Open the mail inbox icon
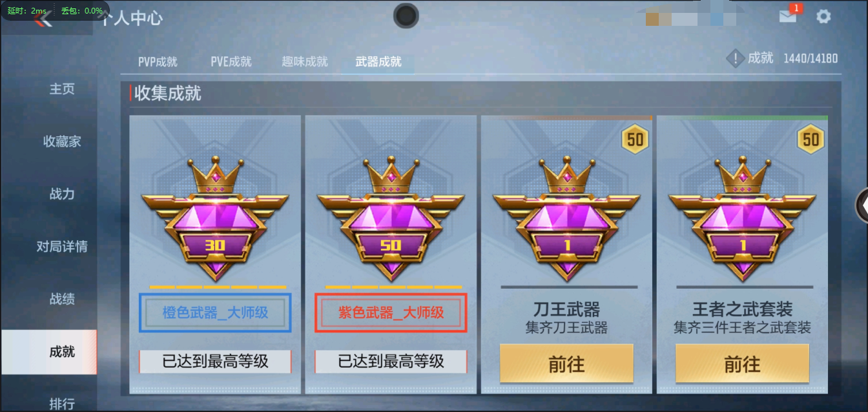Image resolution: width=868 pixels, height=412 pixels. (788, 16)
